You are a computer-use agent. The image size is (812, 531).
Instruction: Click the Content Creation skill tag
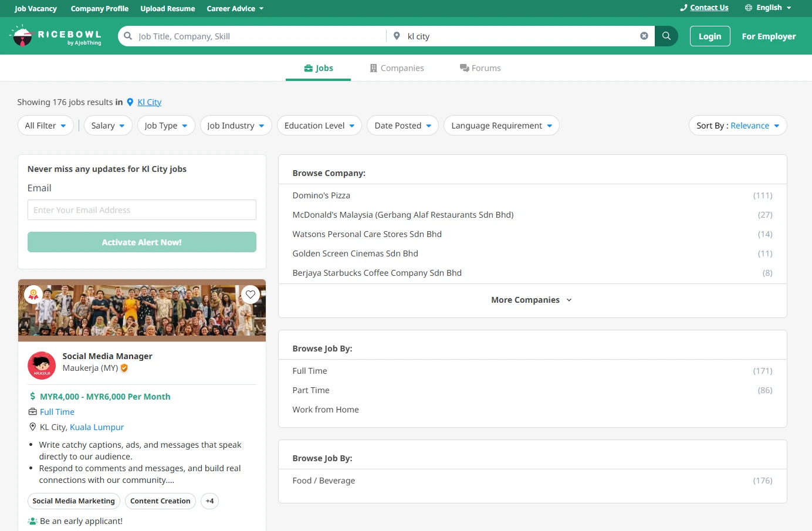pyautogui.click(x=160, y=501)
